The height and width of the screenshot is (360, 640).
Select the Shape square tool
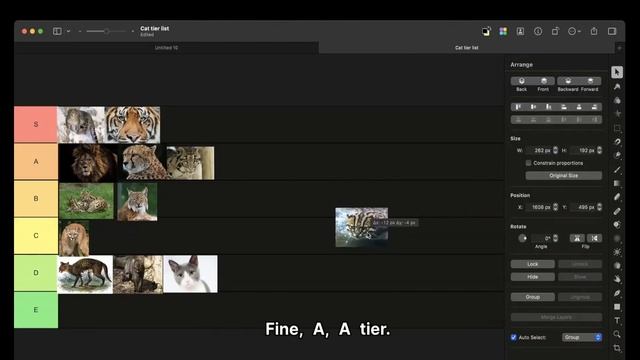[x=617, y=307]
